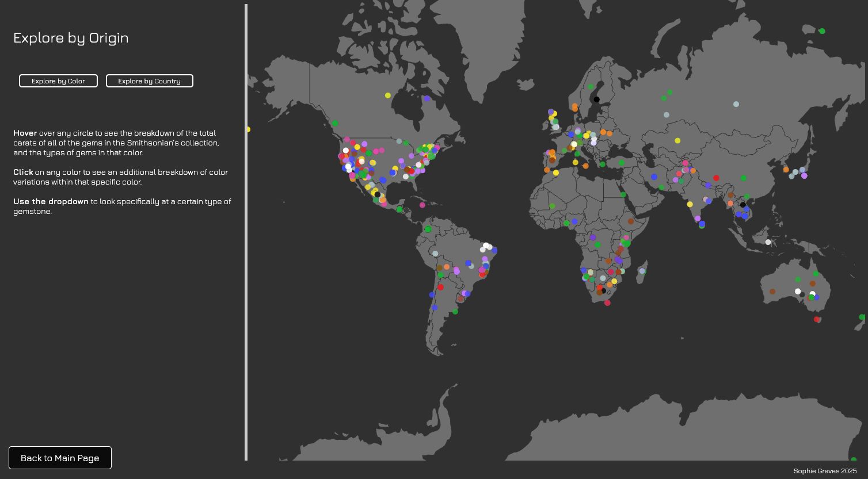This screenshot has height=479, width=868.
Task: Select the green dot in western Canada
Action: pos(335,123)
